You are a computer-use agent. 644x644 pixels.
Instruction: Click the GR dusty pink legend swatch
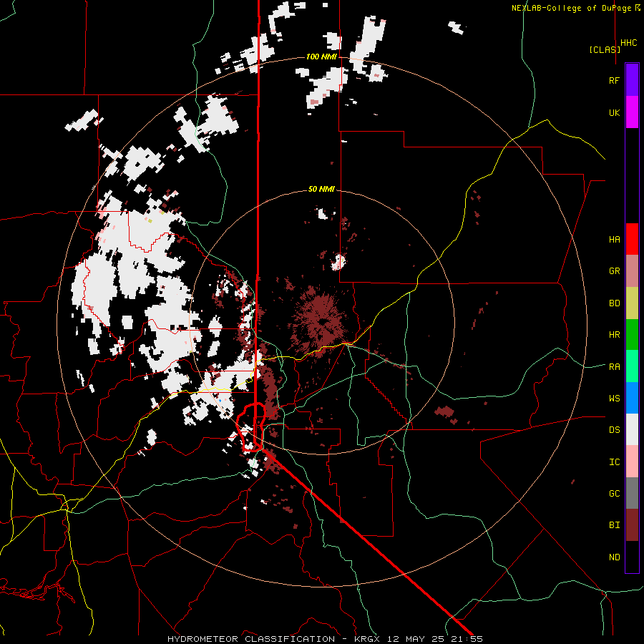tap(632, 271)
